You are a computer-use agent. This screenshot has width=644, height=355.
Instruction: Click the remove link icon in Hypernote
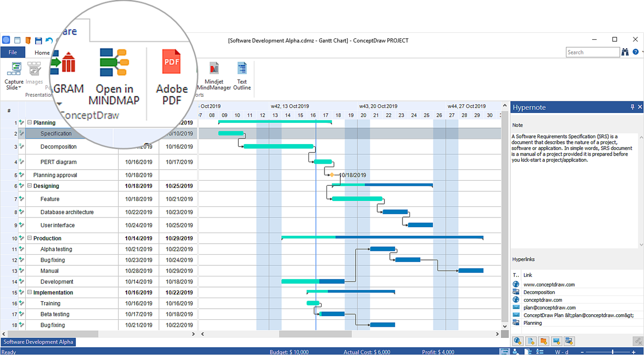[637, 341]
